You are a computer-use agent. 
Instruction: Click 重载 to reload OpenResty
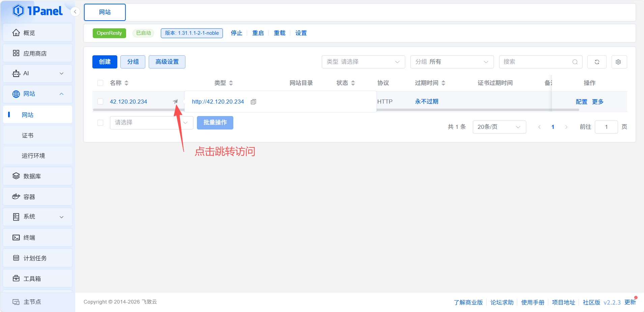[280, 33]
